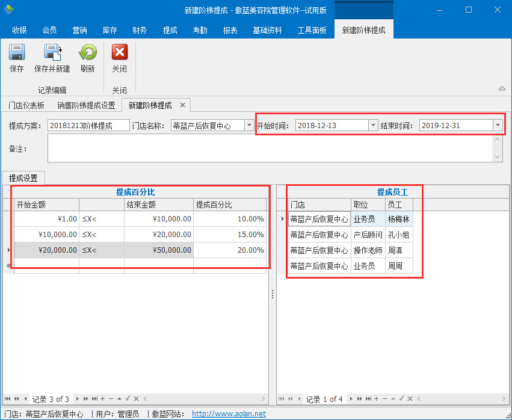Expand the 门店名称 dropdown
Viewport: 512px width, 420px height.
pyautogui.click(x=249, y=125)
